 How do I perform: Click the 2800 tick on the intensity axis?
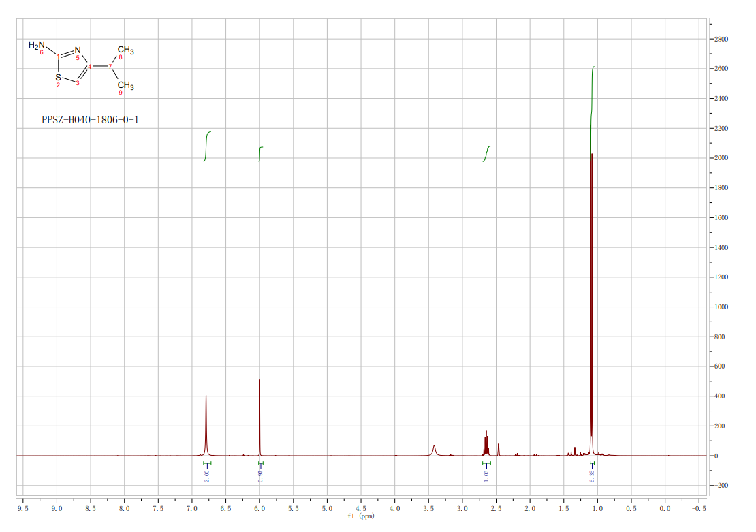(722, 40)
